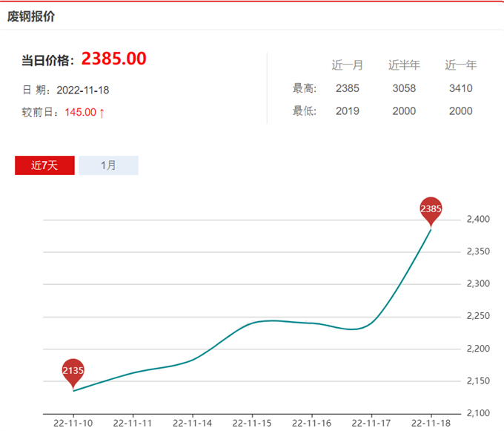Click the 22-11-15 x-axis label
504x431 pixels.
[252, 424]
